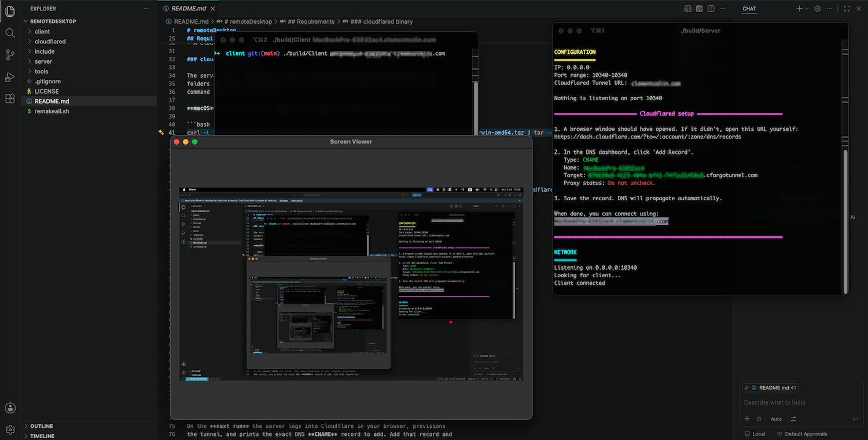Click 'Listening on 0.0.0.0:10340' in Server terminal
The height and width of the screenshot is (440, 868).
point(595,267)
